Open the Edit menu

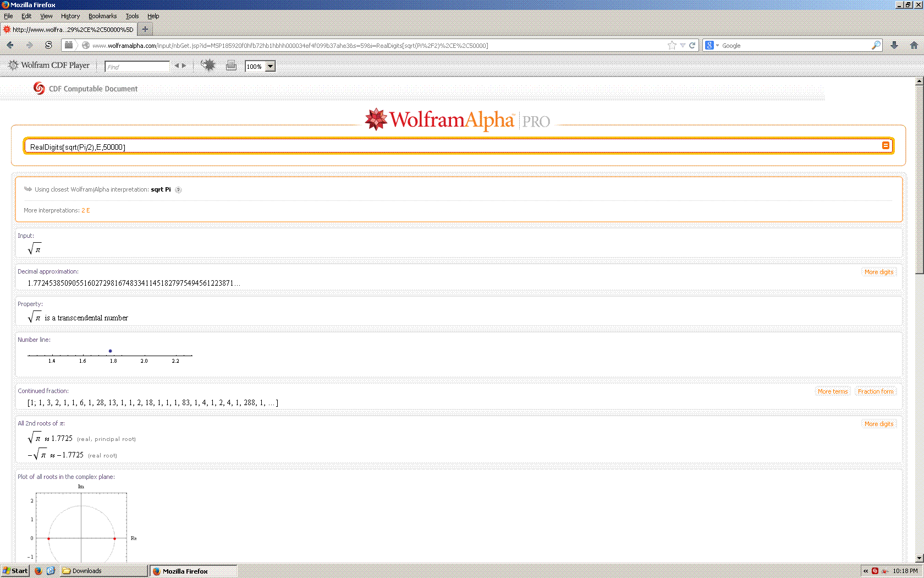pos(26,16)
